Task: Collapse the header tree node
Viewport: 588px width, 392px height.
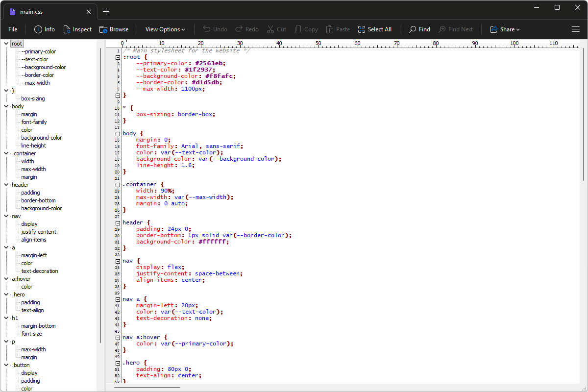Action: [6, 185]
